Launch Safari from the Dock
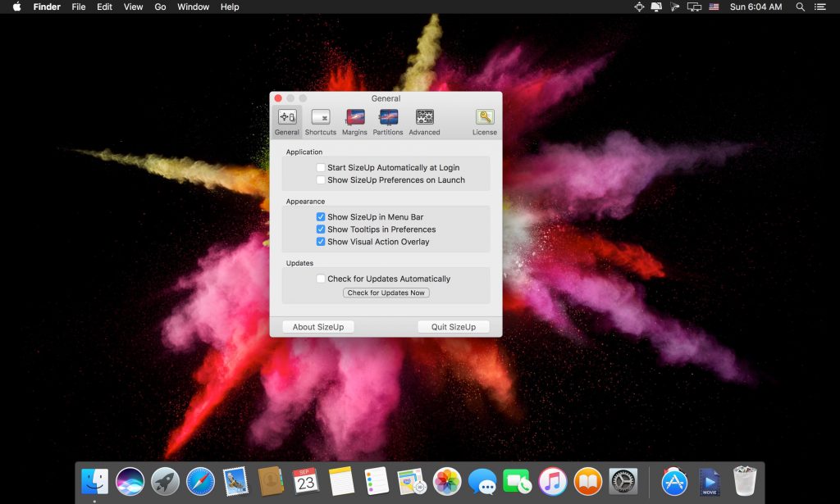Screen dimensions: 840x504 click(200, 481)
